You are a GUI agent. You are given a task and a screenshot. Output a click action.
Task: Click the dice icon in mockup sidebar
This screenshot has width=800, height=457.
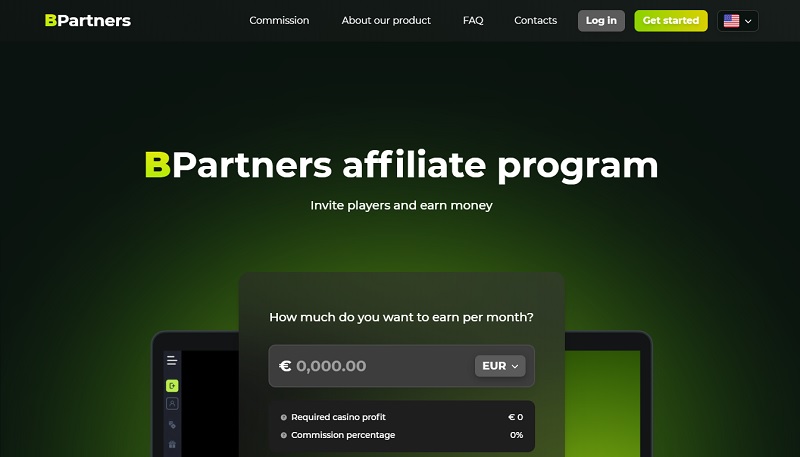[172, 424]
